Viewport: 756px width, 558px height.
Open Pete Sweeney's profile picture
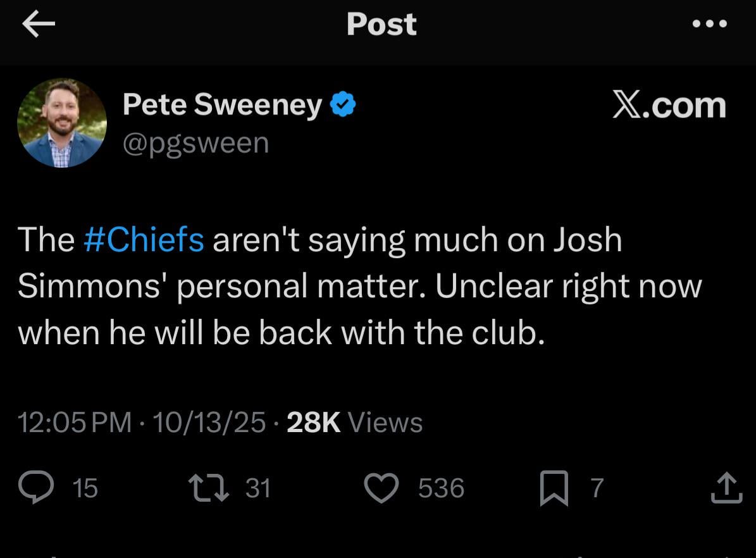[62, 122]
